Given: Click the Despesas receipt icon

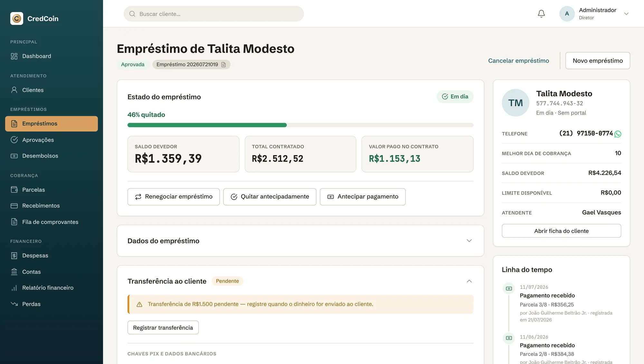Looking at the screenshot, I should click(x=14, y=256).
